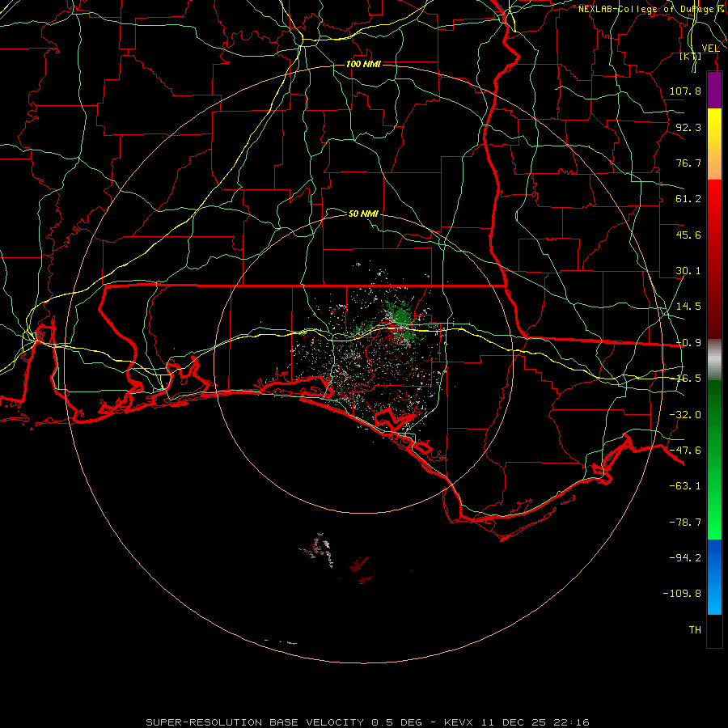
Task: Click the blue segment of the color bar
Action: pyautogui.click(x=714, y=577)
